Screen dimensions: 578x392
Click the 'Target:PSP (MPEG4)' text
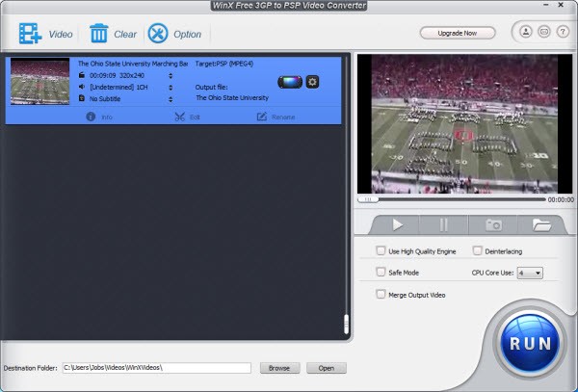[x=224, y=64]
